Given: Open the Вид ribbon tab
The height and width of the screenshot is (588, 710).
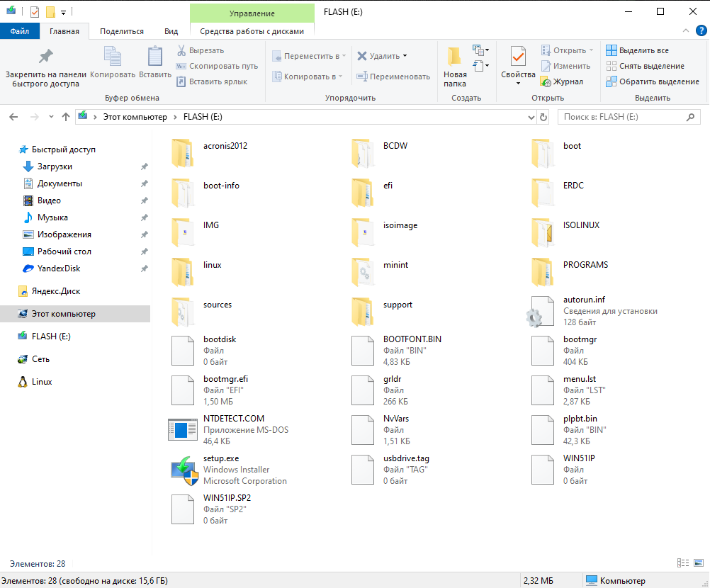Looking at the screenshot, I should coord(171,31).
